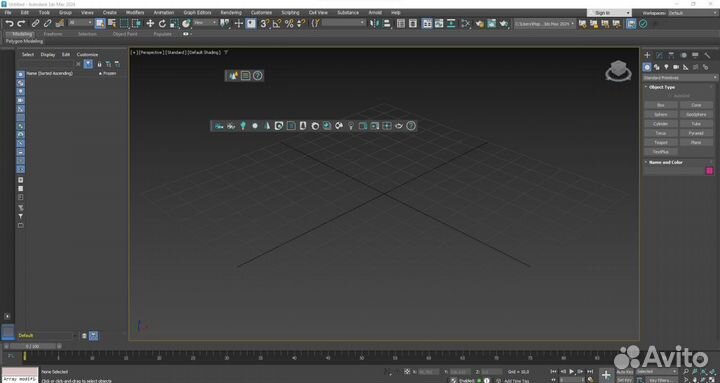Create a Box primitive button

[x=661, y=105]
